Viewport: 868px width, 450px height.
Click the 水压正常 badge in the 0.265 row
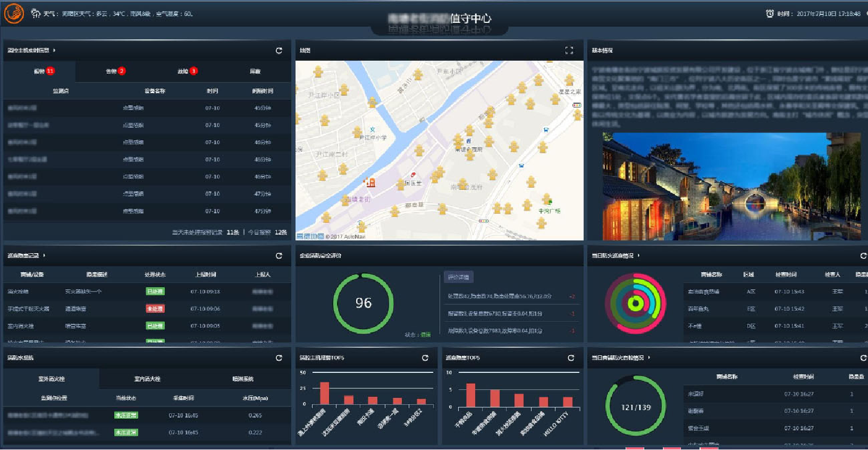point(126,415)
